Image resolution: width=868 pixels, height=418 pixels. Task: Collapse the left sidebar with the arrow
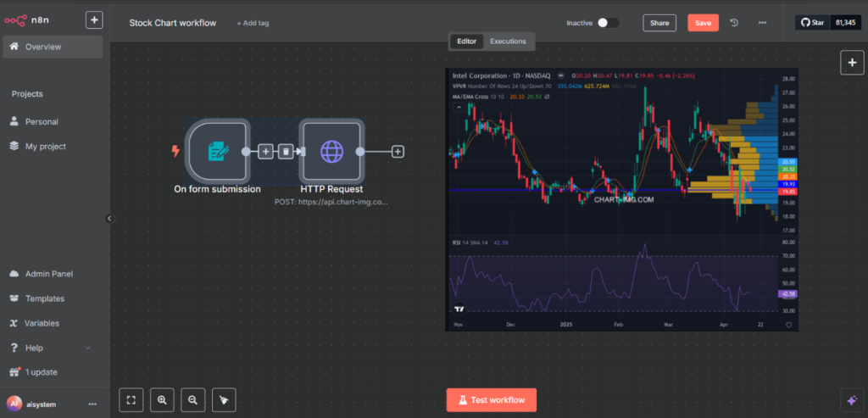[x=109, y=219]
